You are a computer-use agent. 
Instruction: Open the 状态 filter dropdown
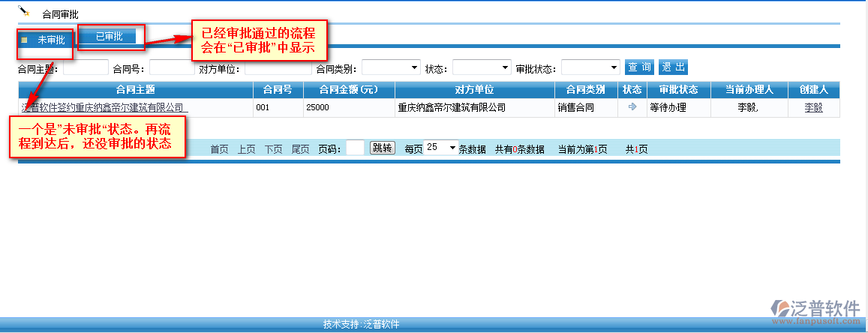coord(481,67)
